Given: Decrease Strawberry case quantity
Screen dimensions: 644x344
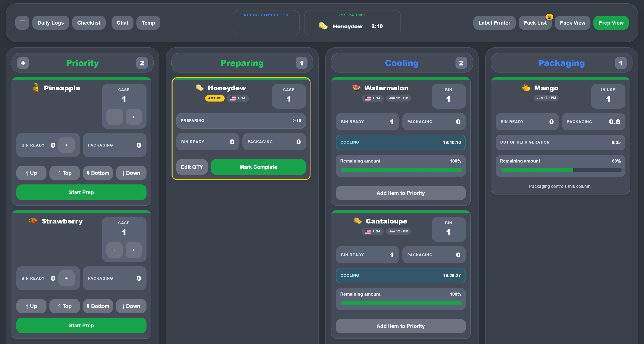Looking at the screenshot, I should tap(115, 250).
